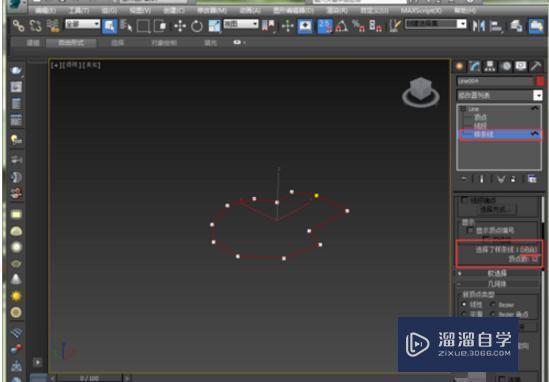The image size is (549, 382).
Task: Click the rectangular selection region button
Action: 143,26
